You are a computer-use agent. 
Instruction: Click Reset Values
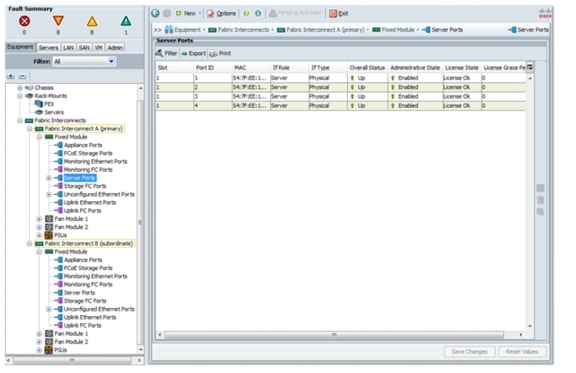(x=522, y=352)
